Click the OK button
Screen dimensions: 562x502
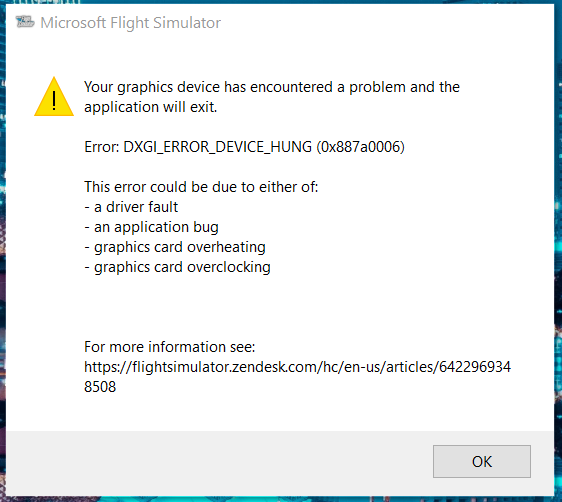[482, 461]
